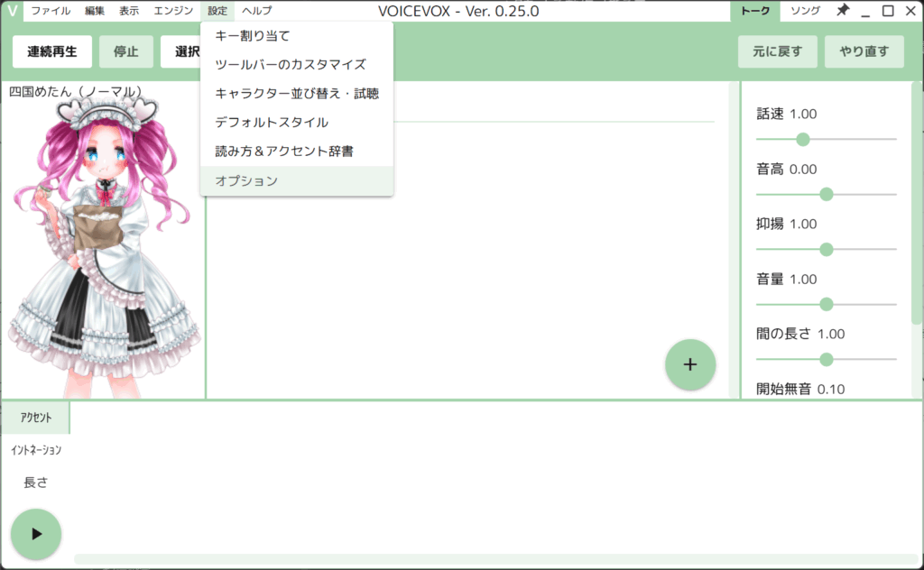The width and height of the screenshot is (924, 570).
Task: Open the ヘルプ menu
Action: [257, 11]
